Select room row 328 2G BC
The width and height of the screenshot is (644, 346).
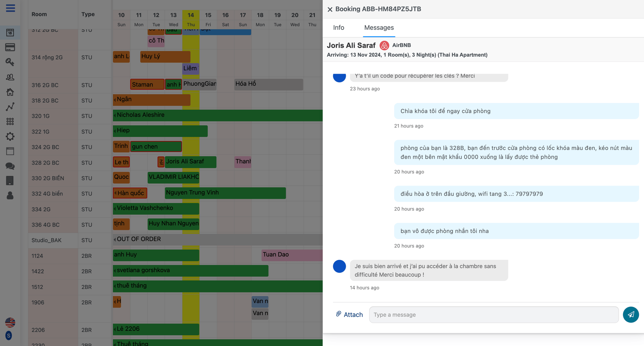[53, 163]
